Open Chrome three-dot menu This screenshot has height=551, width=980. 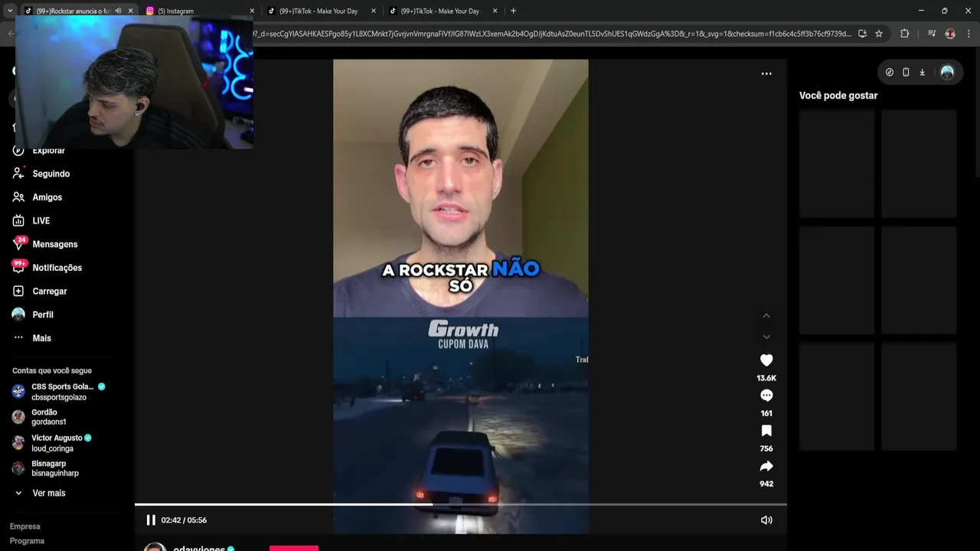[x=969, y=34]
